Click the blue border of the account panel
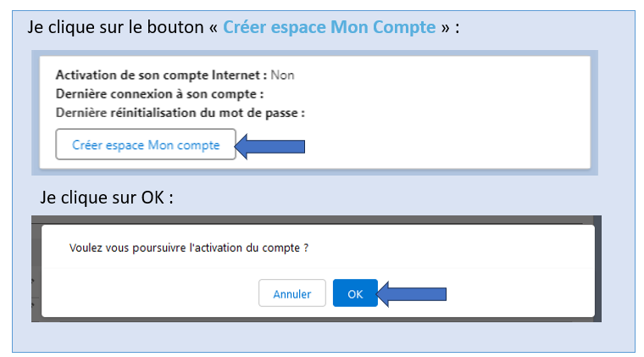 [x=36, y=110]
